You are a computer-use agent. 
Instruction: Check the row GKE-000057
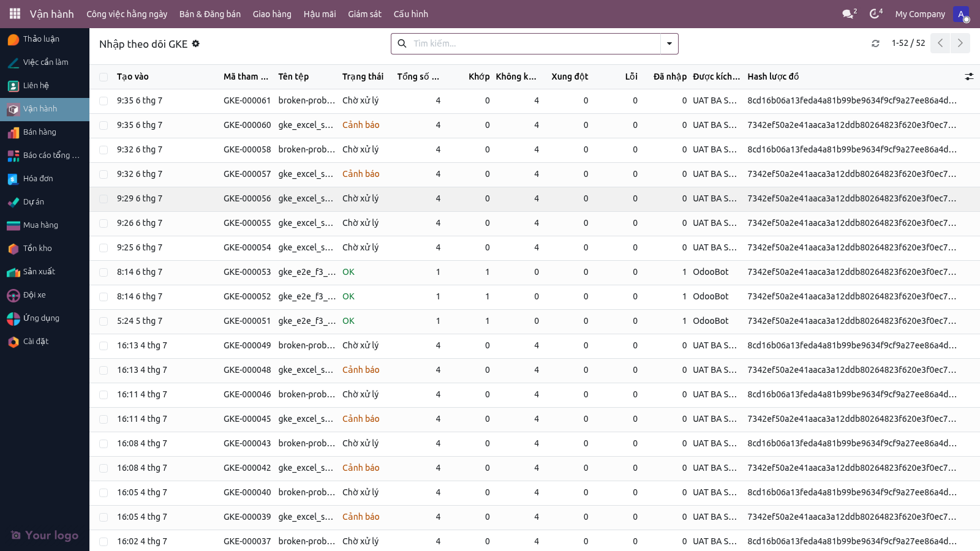[104, 174]
